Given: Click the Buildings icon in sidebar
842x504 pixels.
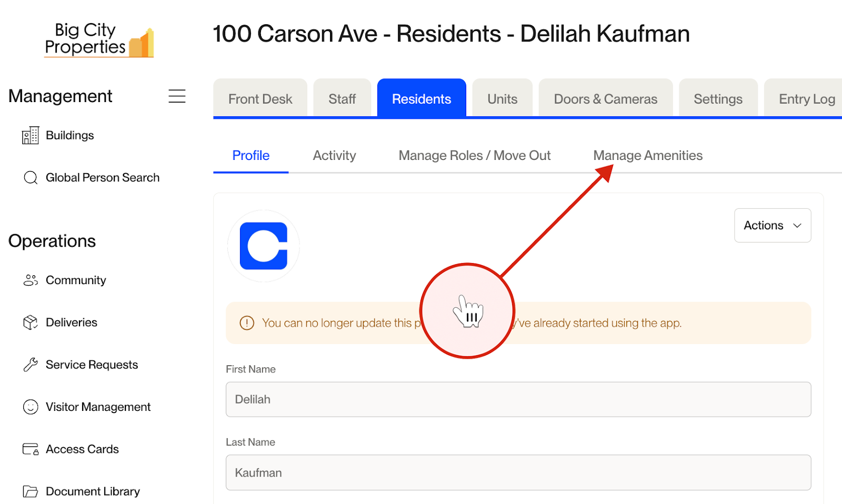Looking at the screenshot, I should tap(31, 135).
